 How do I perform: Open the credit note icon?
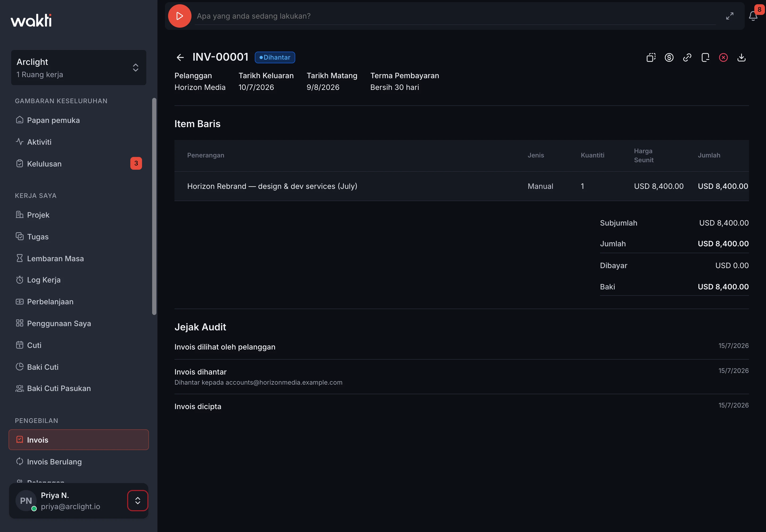coord(705,57)
